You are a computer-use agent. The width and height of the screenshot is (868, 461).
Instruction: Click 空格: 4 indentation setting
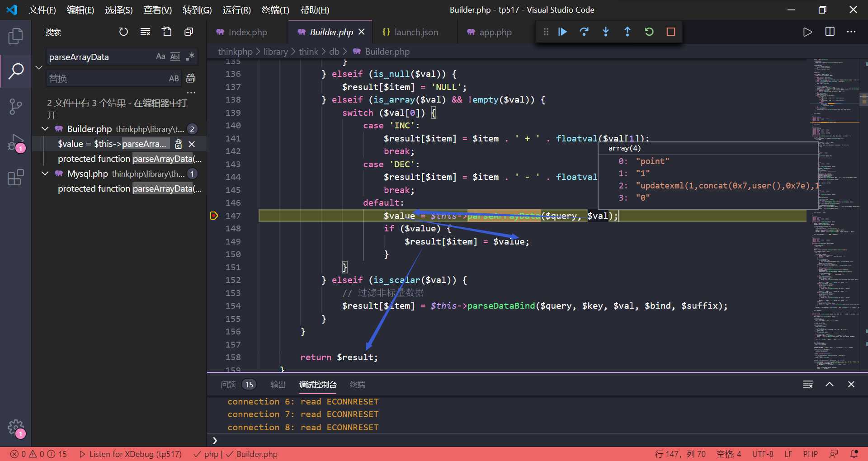coord(729,454)
